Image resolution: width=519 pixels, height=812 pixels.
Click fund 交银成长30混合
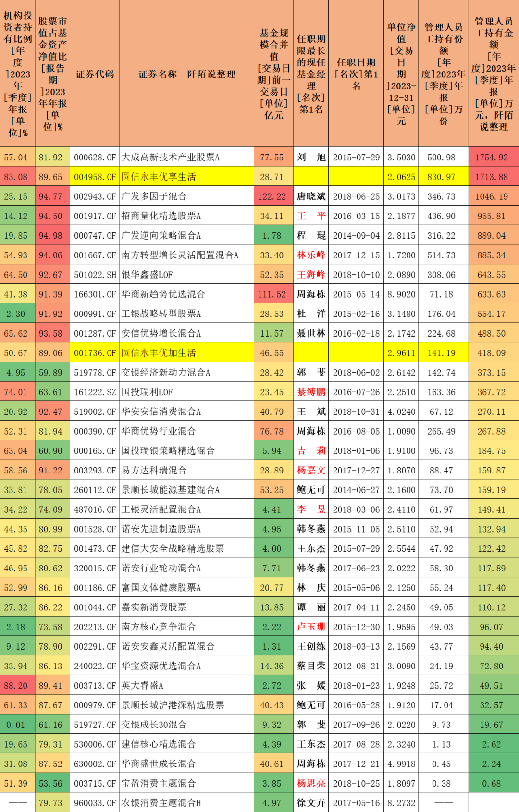pyautogui.click(x=154, y=725)
